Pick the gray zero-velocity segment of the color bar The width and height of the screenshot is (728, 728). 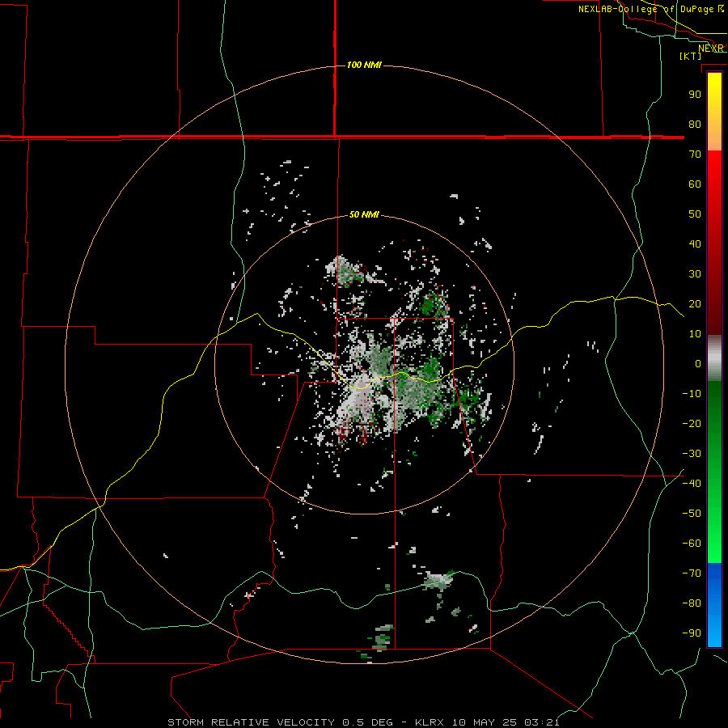point(714,358)
